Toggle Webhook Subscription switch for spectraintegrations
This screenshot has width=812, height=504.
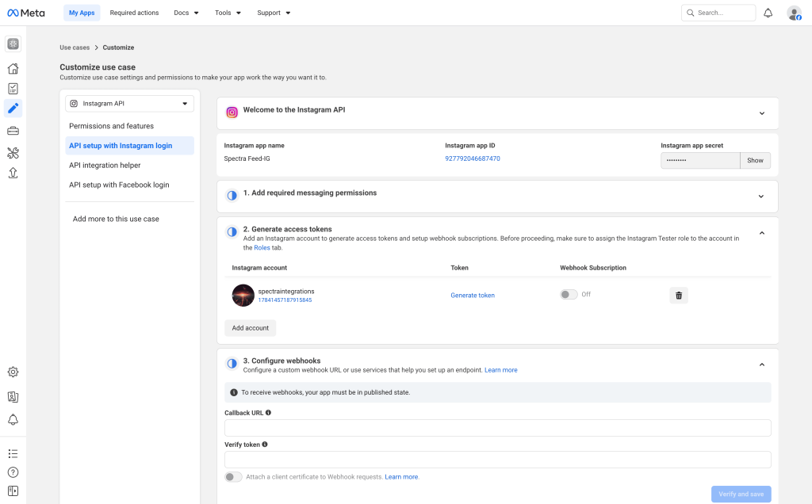(x=569, y=295)
